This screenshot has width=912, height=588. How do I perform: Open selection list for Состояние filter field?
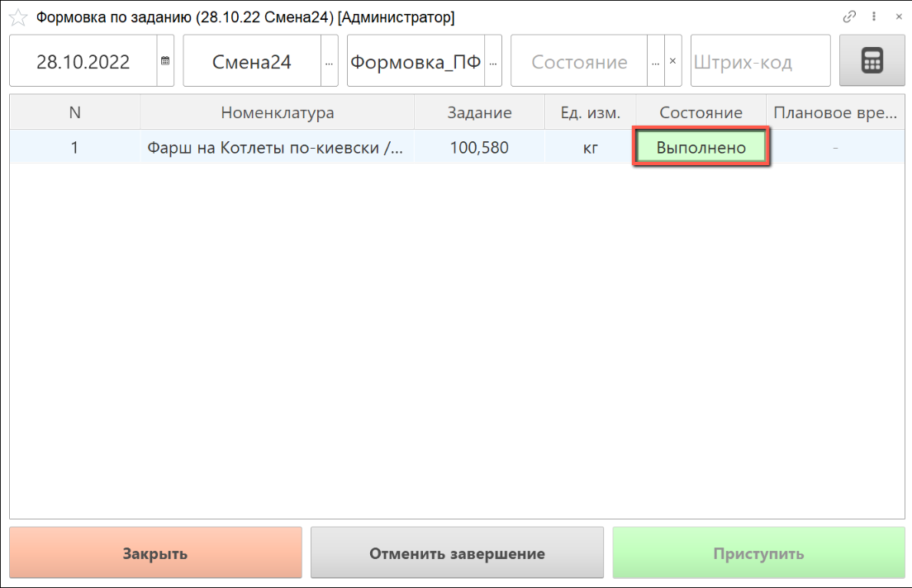pyautogui.click(x=656, y=61)
